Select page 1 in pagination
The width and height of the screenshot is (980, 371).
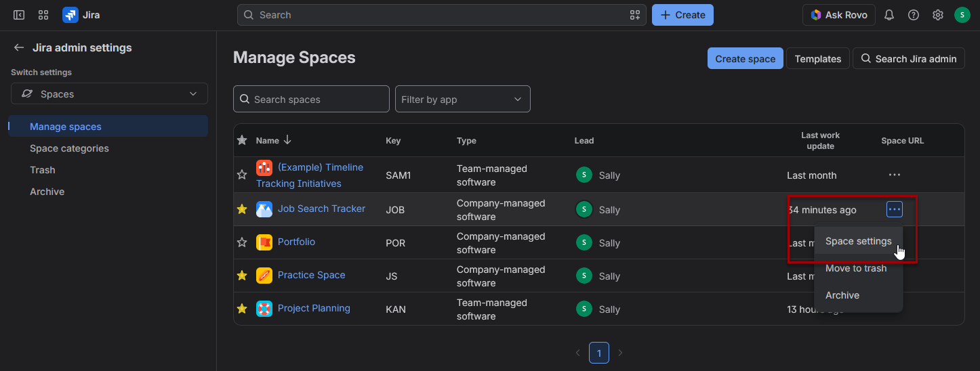[x=599, y=353]
